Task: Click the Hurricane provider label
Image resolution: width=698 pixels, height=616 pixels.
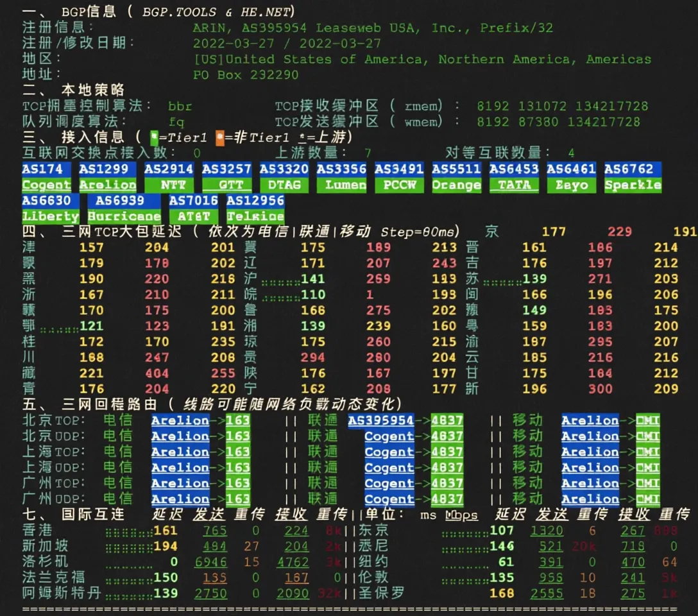Action: [124, 216]
